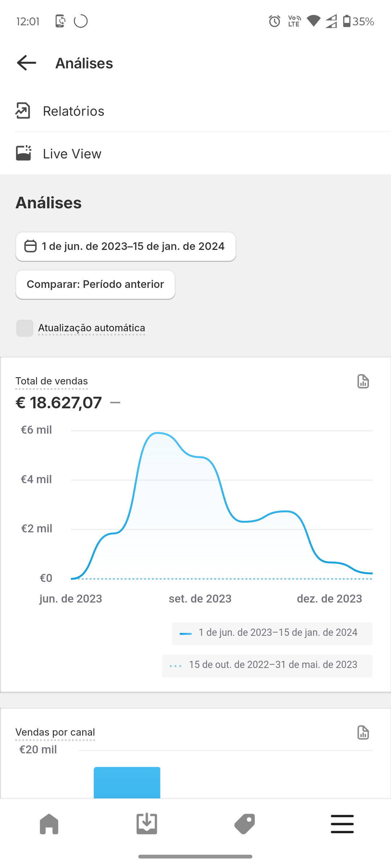
Task: Open report icon for Total de vendas
Action: tap(363, 382)
